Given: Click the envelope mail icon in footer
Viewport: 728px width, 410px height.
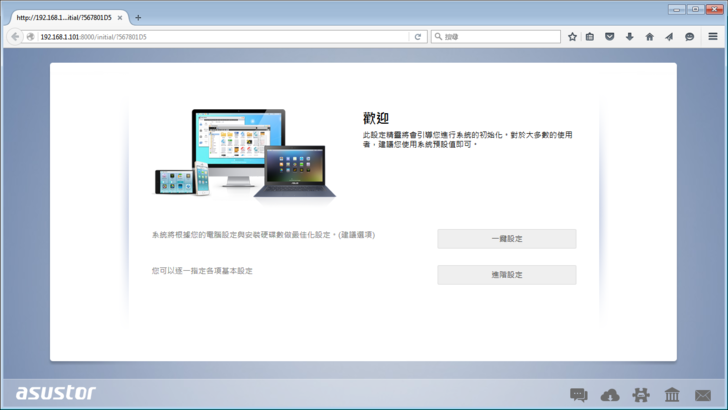Looking at the screenshot, I should [x=703, y=395].
